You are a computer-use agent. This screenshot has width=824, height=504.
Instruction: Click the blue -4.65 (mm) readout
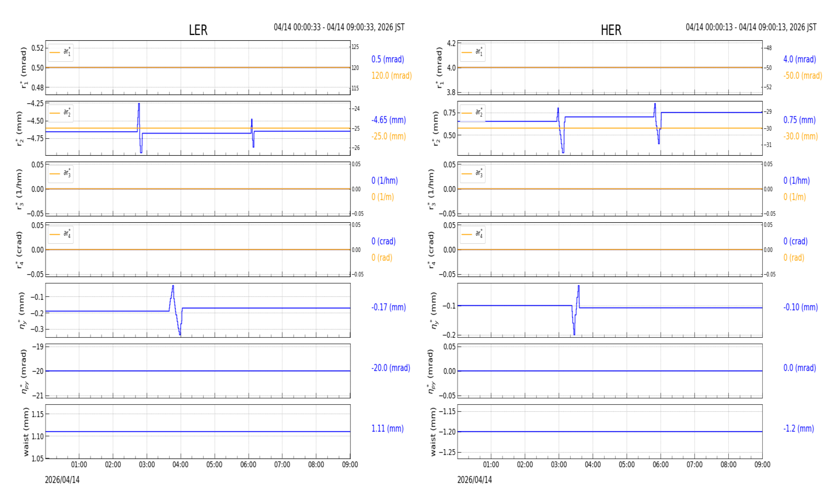pos(389,120)
